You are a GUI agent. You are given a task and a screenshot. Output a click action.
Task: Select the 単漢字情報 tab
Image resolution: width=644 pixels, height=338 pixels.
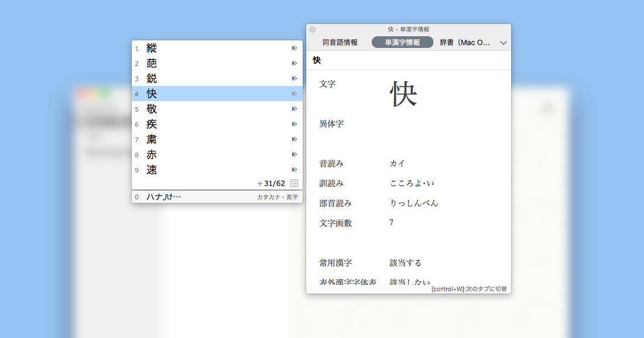pos(402,43)
